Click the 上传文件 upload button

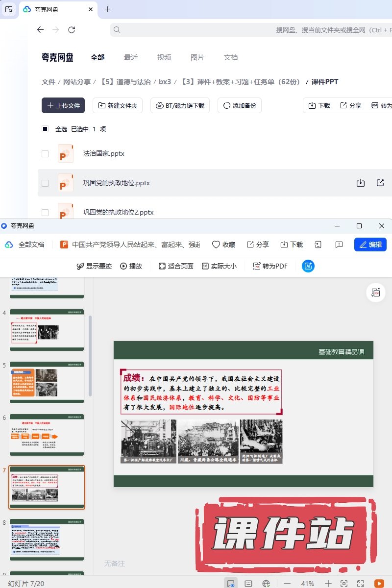(x=63, y=105)
